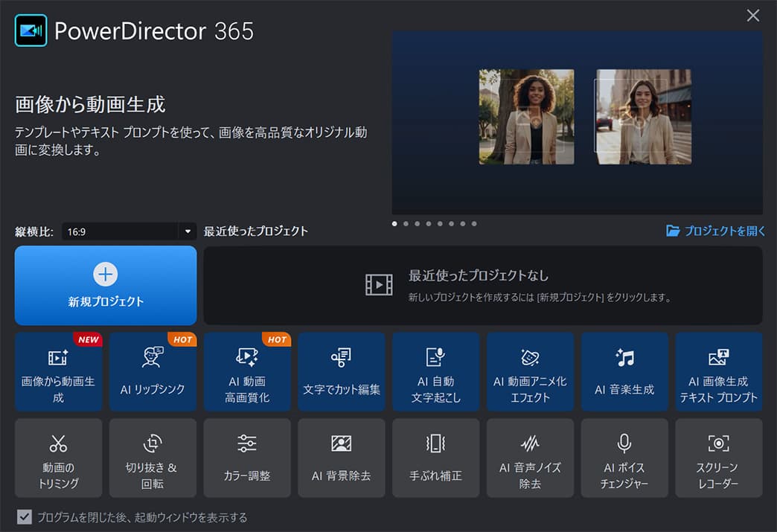777x532 pixels.
Task: Open AI 自動文字起こし tool
Action: pos(435,371)
